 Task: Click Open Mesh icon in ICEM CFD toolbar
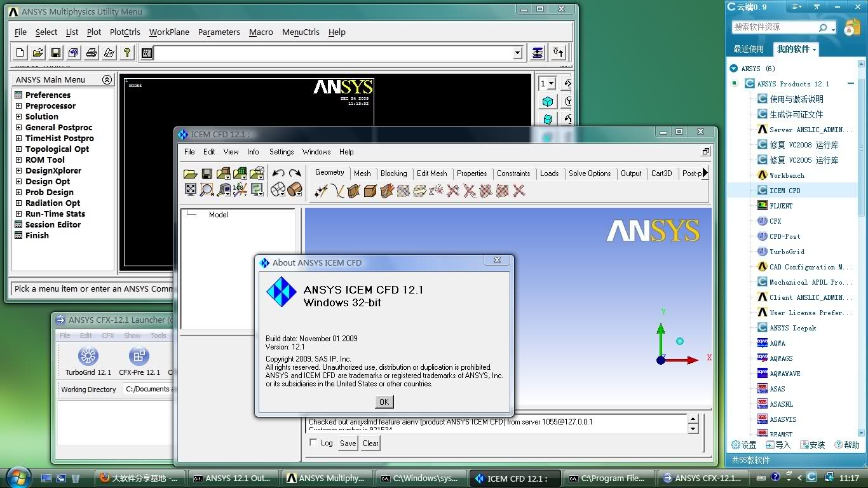[x=240, y=173]
